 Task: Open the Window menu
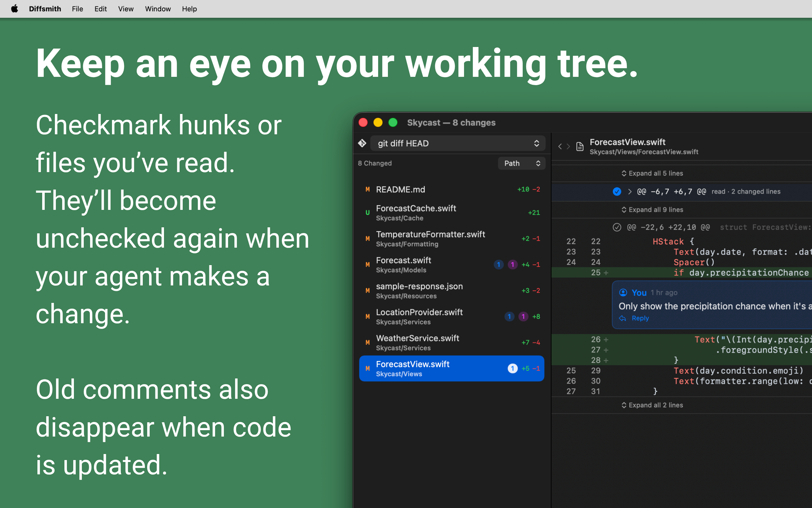(158, 9)
